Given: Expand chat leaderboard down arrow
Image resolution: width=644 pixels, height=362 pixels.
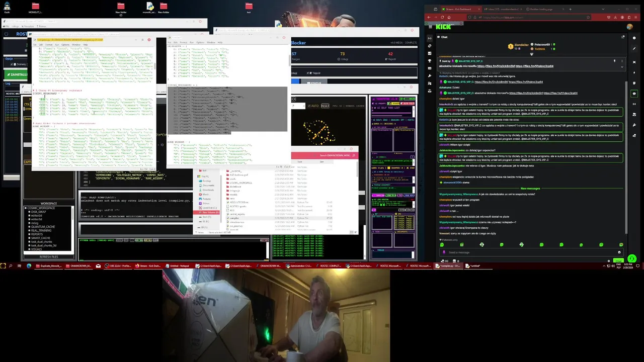Looking at the screenshot, I should [x=532, y=54].
